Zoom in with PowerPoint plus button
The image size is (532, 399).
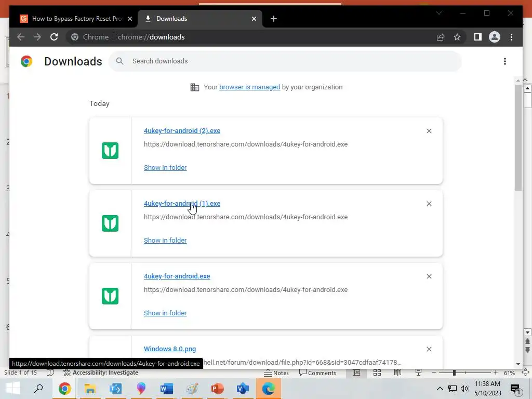point(495,373)
